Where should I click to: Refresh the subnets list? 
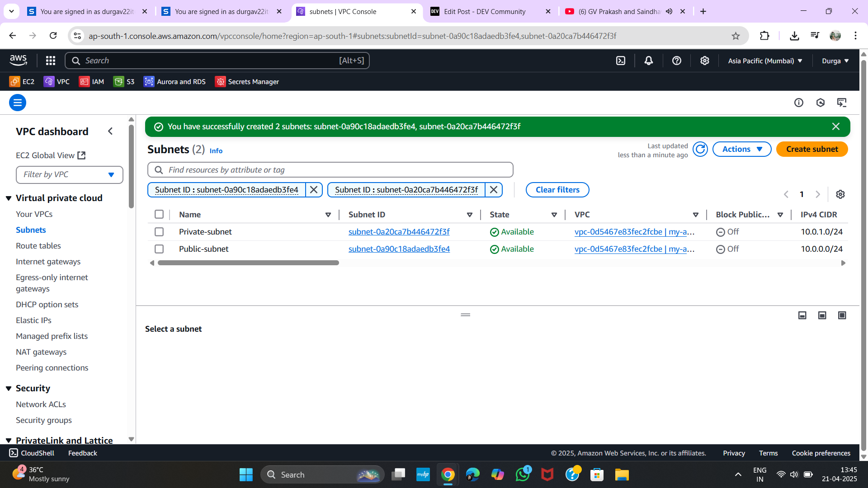coord(700,149)
